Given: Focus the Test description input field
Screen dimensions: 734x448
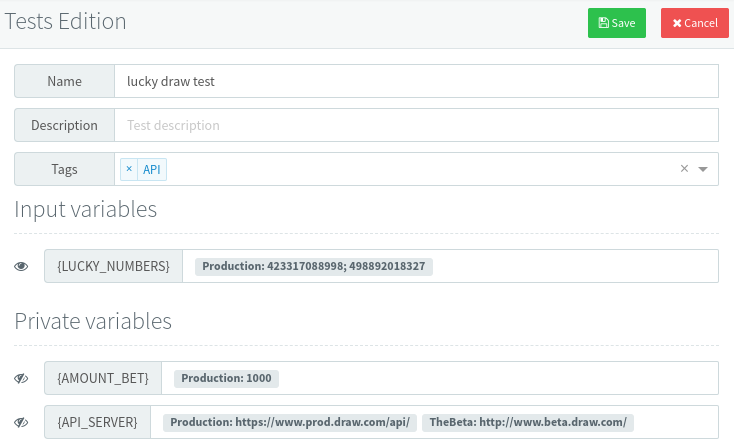Looking at the screenshot, I should click(x=416, y=125).
